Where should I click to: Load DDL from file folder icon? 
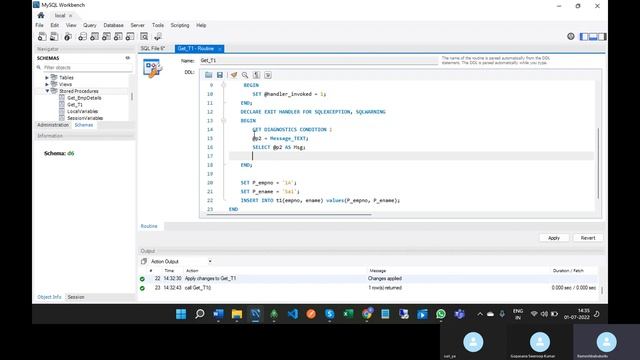coord(209,75)
